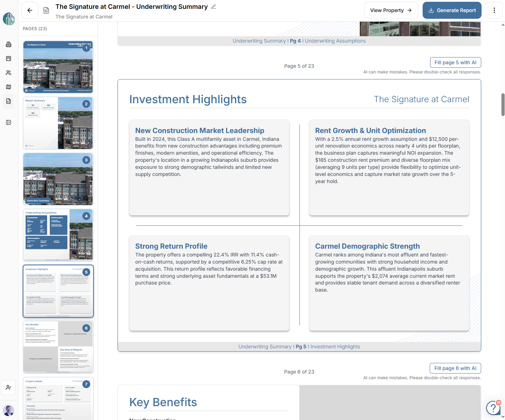Viewport: 505px width, 420px height.
Task: Click the app logo in the sidebar
Action: point(9,18)
